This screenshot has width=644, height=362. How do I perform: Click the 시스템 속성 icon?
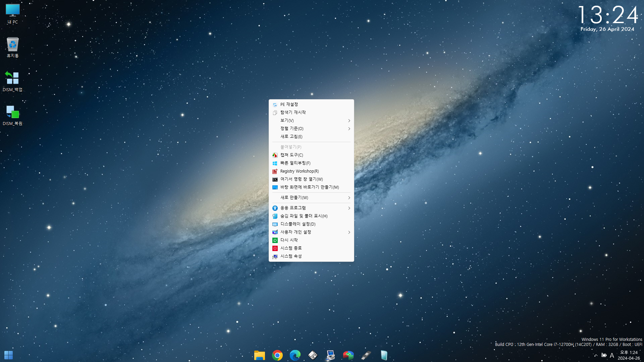(x=275, y=256)
